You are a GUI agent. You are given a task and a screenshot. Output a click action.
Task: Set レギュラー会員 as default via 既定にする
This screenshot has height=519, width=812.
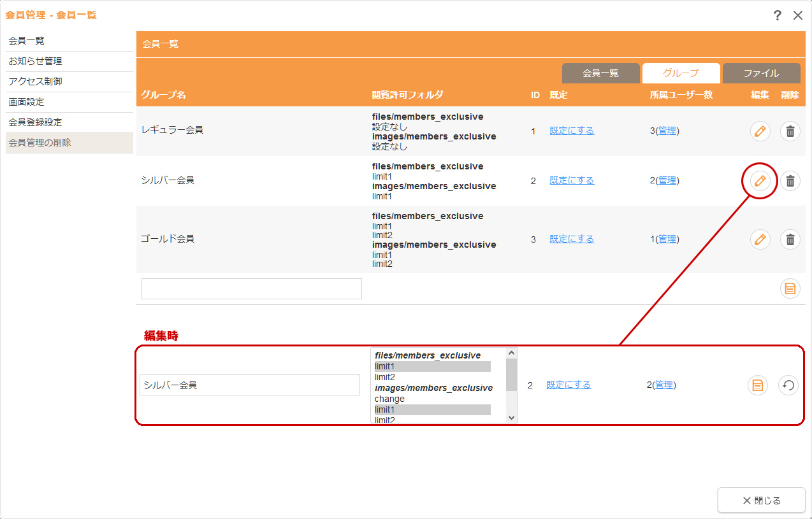[x=572, y=131]
